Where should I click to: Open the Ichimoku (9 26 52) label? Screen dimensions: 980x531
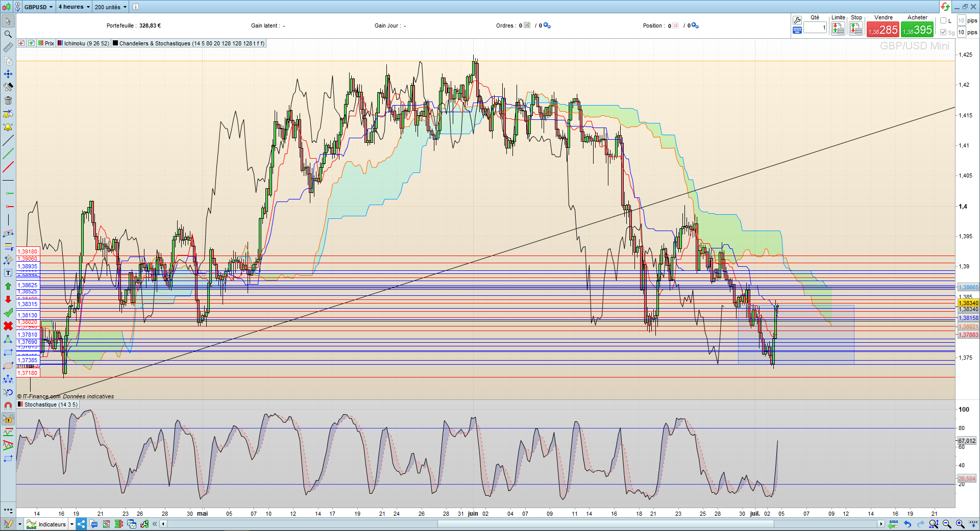(83, 43)
